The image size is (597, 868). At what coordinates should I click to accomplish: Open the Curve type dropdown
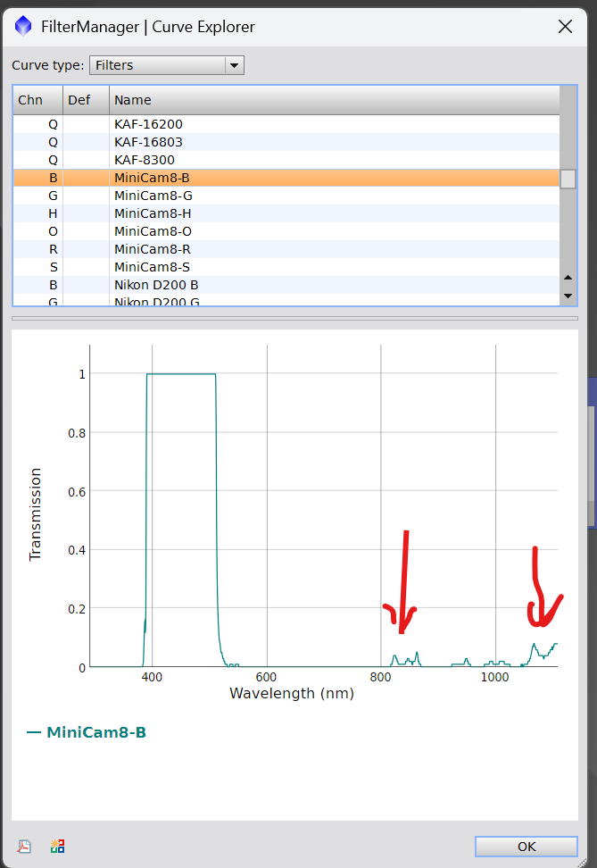point(167,65)
